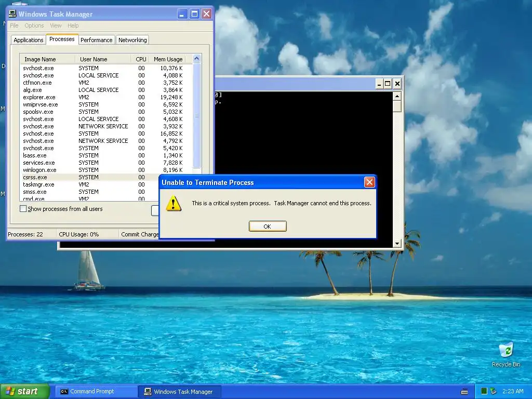Image resolution: width=532 pixels, height=399 pixels.
Task: Click the Command Prompt scrollbar thumb
Action: [x=397, y=107]
